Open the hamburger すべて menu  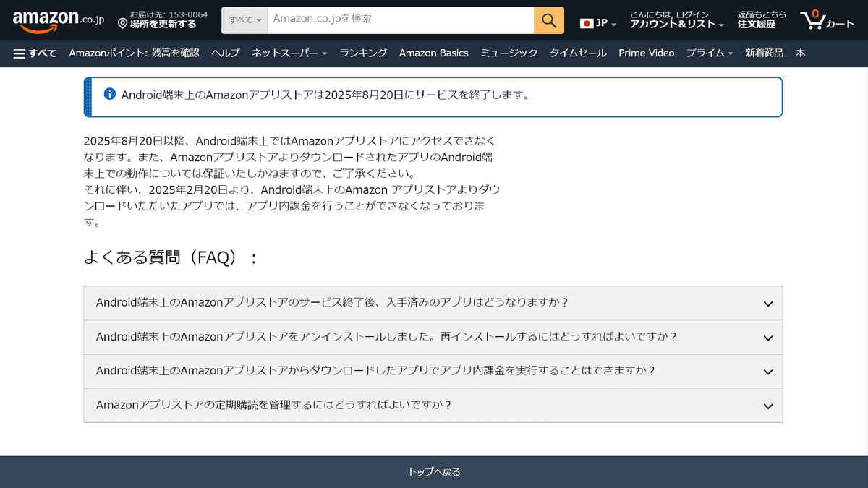[x=35, y=53]
